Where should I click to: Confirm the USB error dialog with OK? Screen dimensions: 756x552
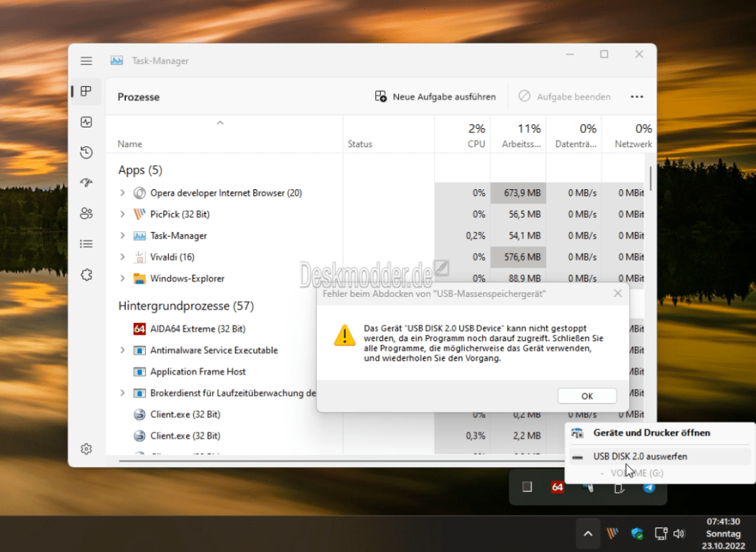587,395
